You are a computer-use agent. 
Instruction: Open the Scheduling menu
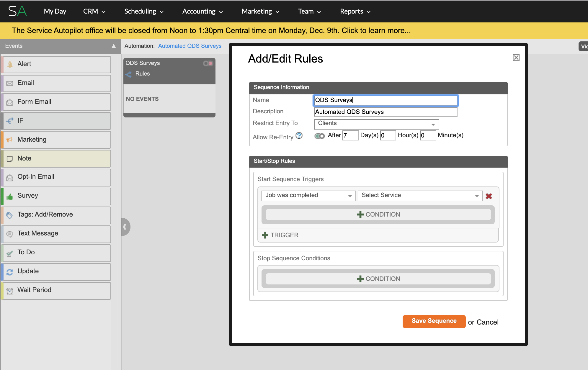coord(144,12)
